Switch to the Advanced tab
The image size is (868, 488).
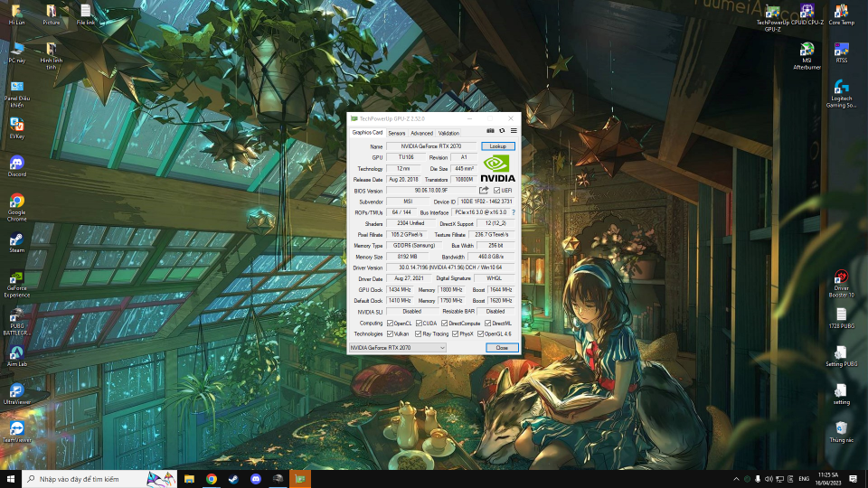[421, 133]
